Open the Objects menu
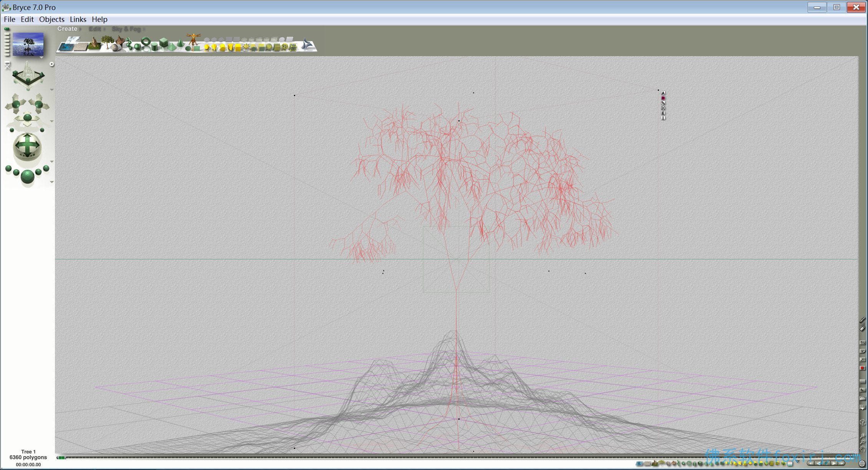This screenshot has height=470, width=868. tap(52, 19)
